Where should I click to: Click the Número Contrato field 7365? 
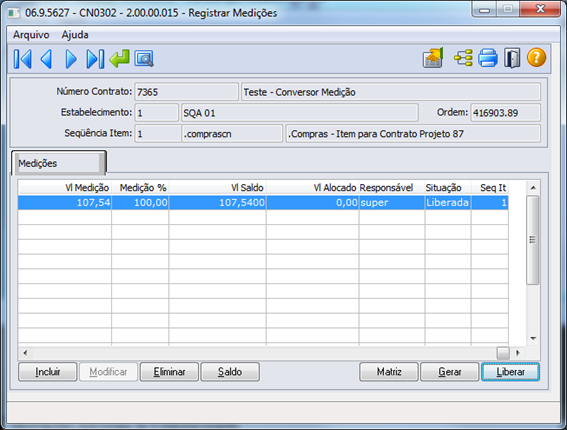point(186,92)
